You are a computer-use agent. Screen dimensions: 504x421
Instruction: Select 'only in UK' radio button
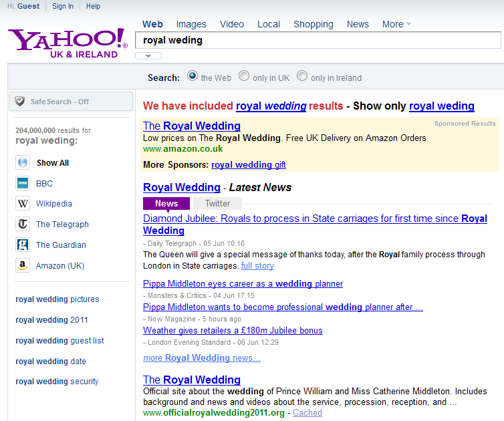244,76
